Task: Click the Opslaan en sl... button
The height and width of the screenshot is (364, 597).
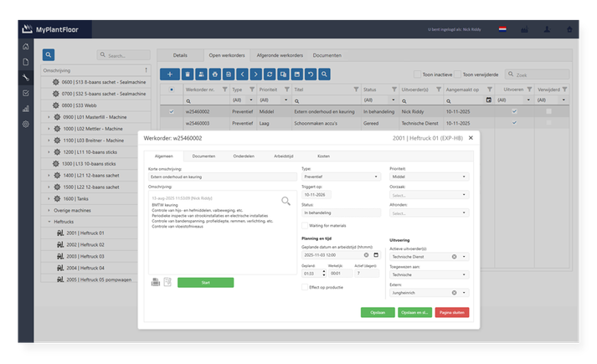Action: click(x=414, y=312)
